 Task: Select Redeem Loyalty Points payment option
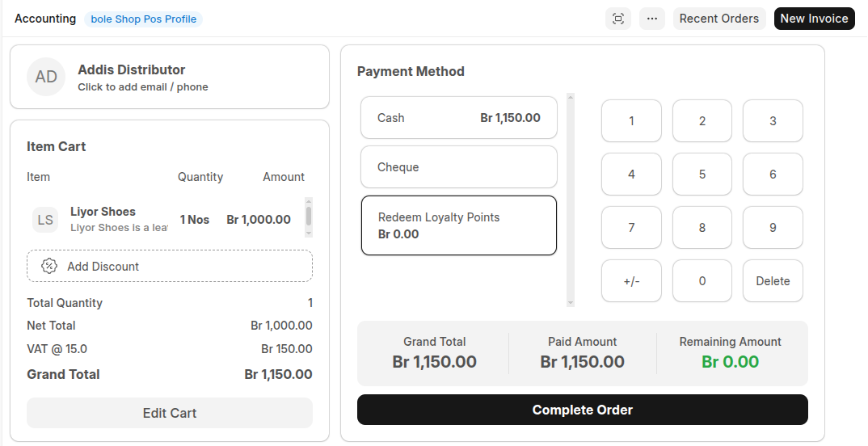coord(458,225)
